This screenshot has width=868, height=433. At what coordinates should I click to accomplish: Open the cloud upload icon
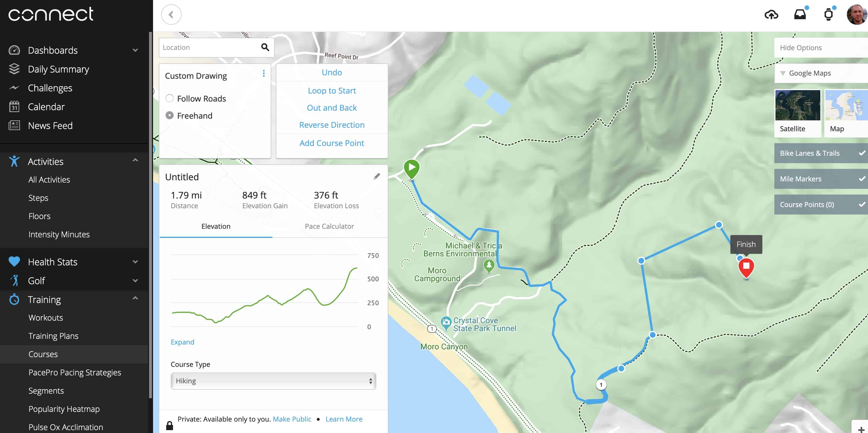click(771, 15)
